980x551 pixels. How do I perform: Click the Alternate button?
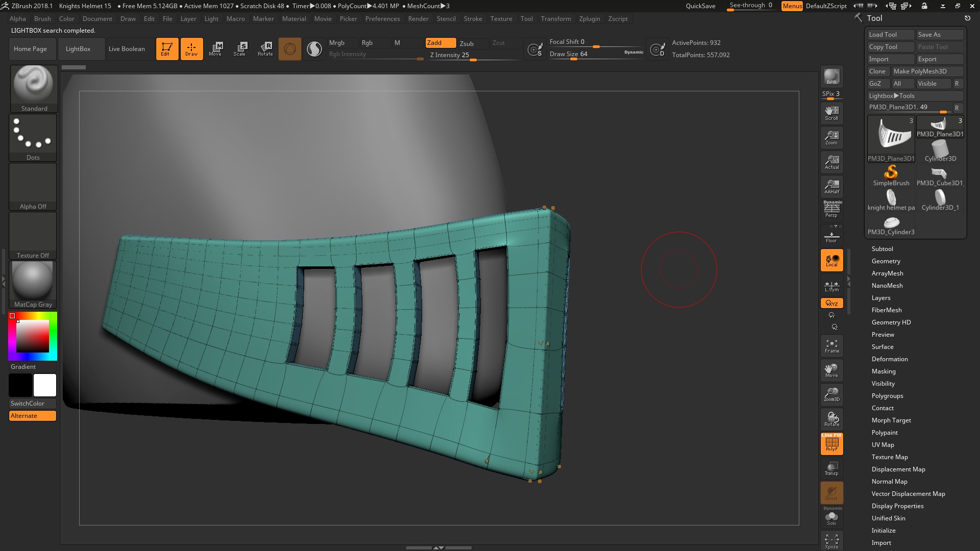pos(33,416)
